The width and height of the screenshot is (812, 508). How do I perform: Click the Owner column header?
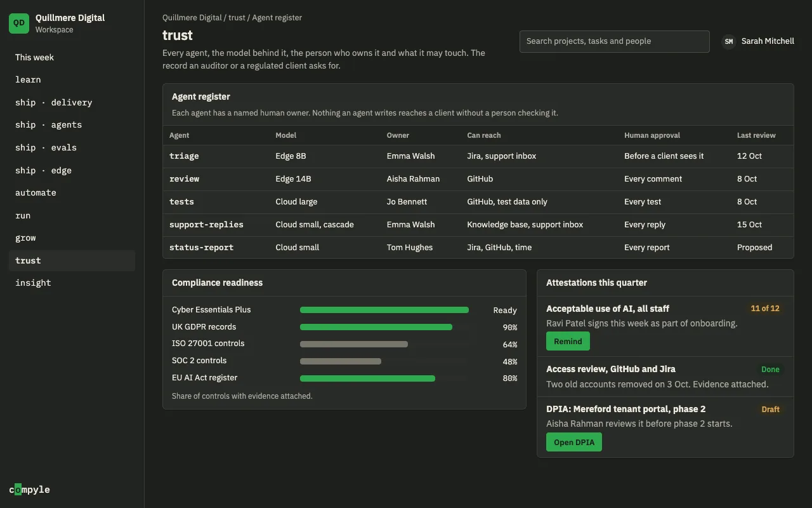tap(398, 135)
